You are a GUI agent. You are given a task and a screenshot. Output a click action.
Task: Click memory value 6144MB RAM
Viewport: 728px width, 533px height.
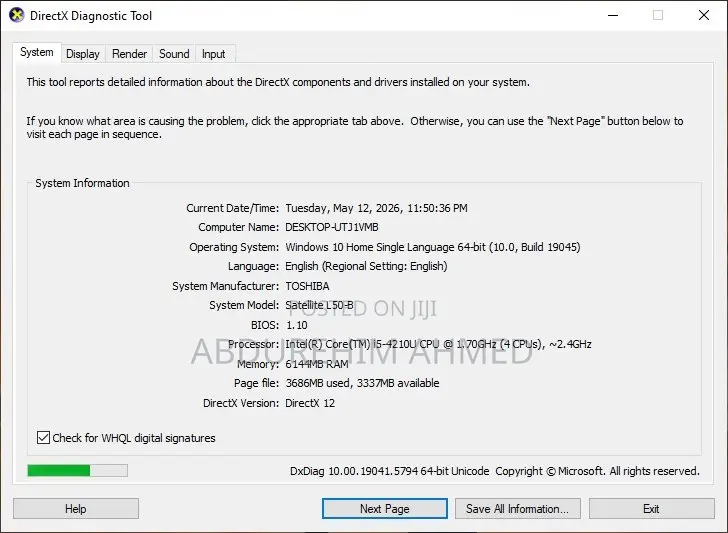coord(317,364)
